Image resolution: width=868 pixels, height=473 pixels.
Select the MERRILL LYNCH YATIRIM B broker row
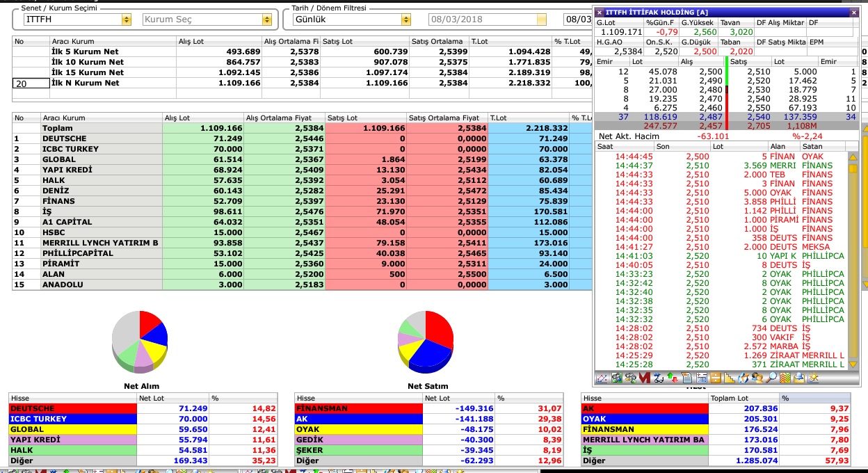(303, 243)
